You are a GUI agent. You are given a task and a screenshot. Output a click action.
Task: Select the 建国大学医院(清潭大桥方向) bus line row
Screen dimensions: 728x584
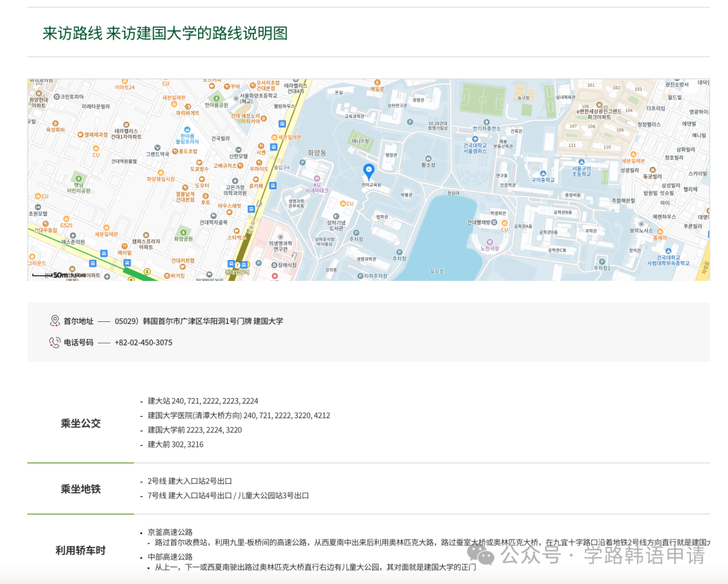point(239,415)
